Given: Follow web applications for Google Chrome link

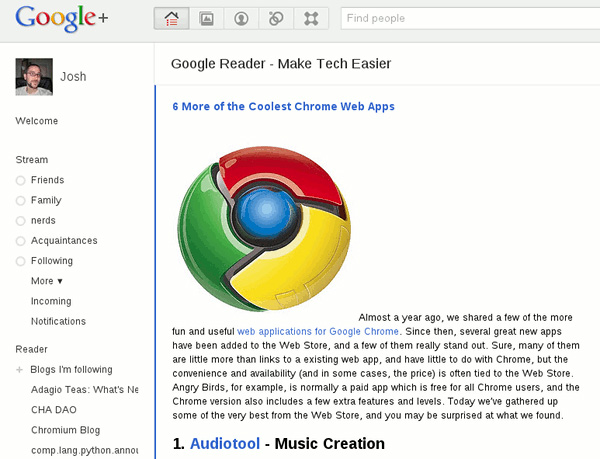Looking at the screenshot, I should point(318,331).
